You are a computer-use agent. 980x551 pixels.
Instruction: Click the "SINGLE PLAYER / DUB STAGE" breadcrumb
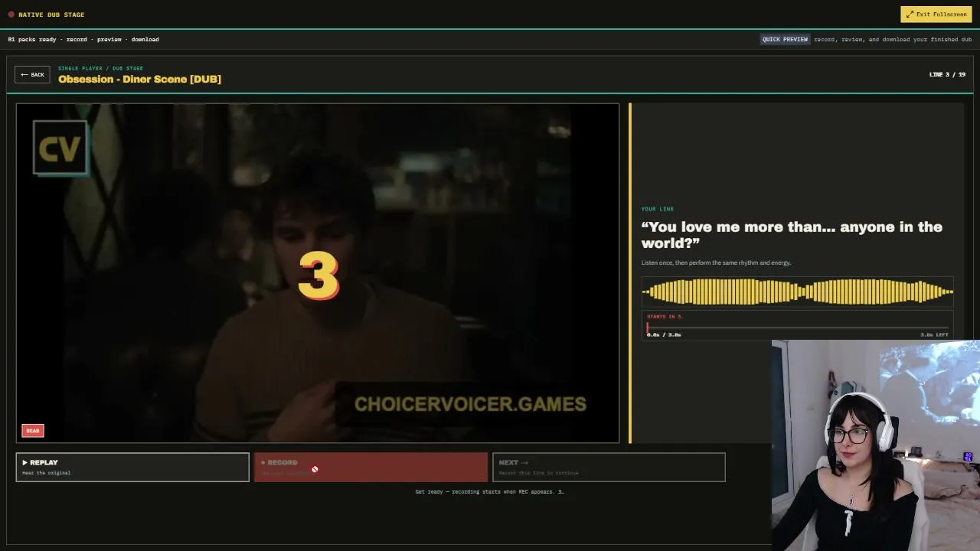point(100,68)
